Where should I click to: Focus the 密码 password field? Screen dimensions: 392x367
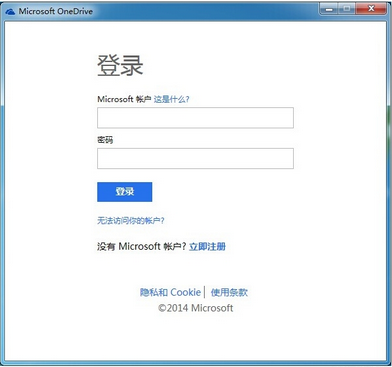coord(195,158)
